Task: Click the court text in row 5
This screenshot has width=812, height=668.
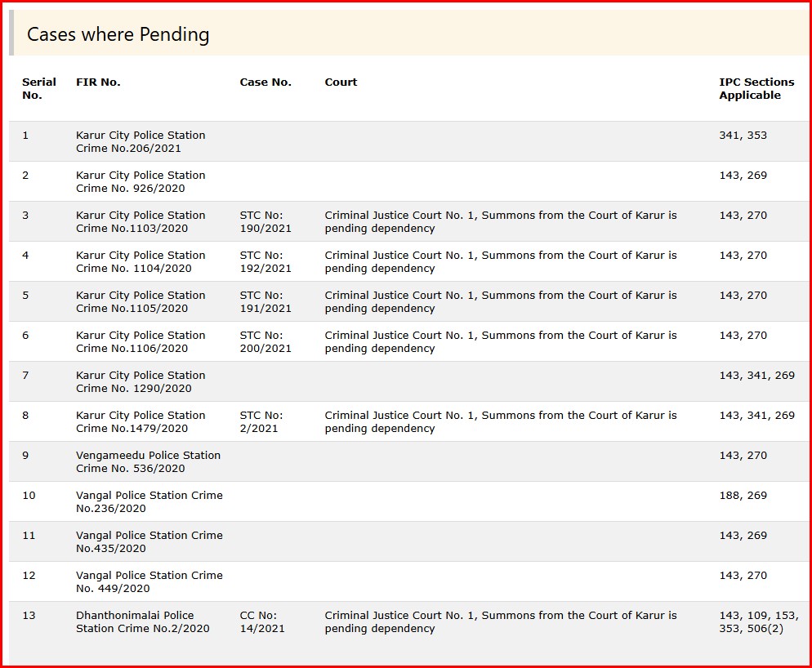Action: pyautogui.click(x=500, y=301)
